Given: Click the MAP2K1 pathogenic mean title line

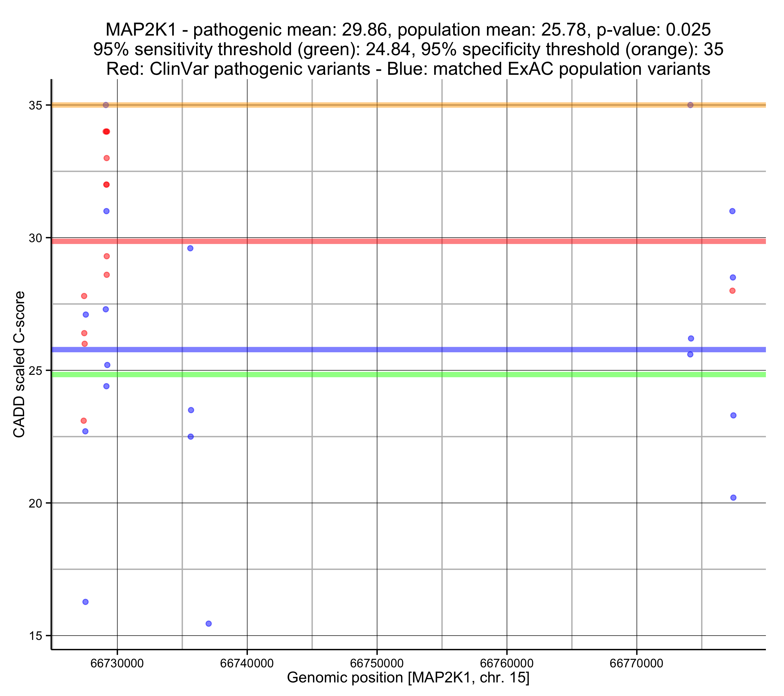Looking at the screenshot, I should [x=408, y=30].
